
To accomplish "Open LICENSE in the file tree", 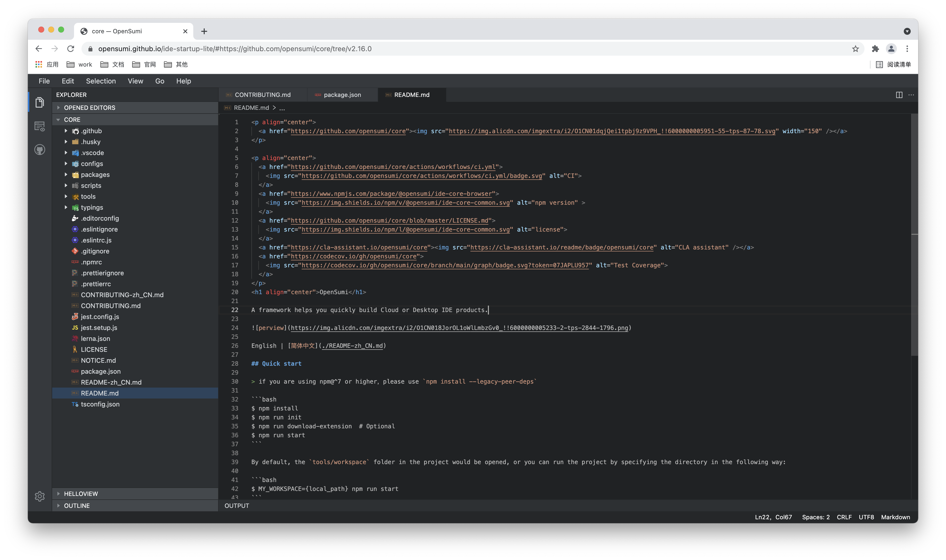I will (x=135, y=350).
